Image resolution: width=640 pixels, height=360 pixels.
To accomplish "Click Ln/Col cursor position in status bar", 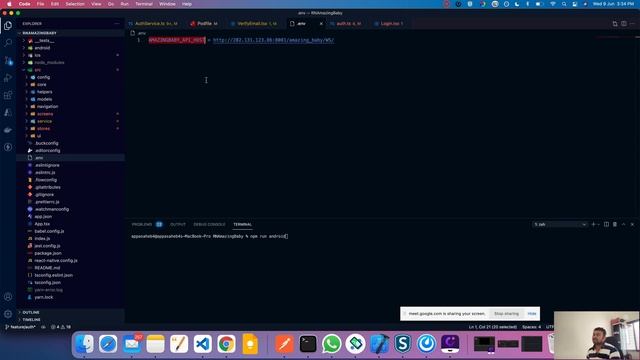I will tap(493, 327).
